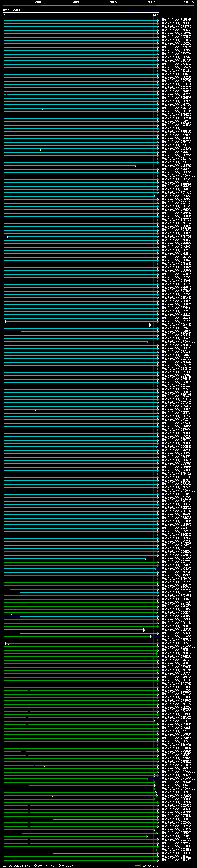
Task: Select the UniRef100_Q3ECG1 label
Action: pyautogui.click(x=176, y=629)
